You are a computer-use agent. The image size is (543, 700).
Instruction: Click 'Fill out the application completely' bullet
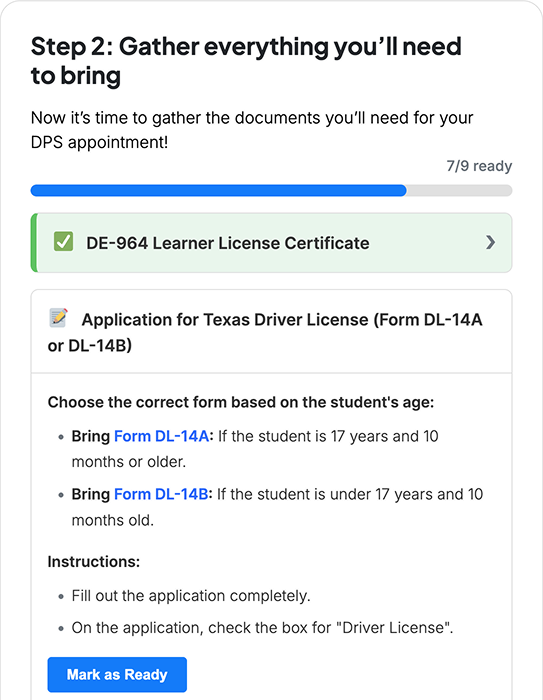click(x=191, y=596)
